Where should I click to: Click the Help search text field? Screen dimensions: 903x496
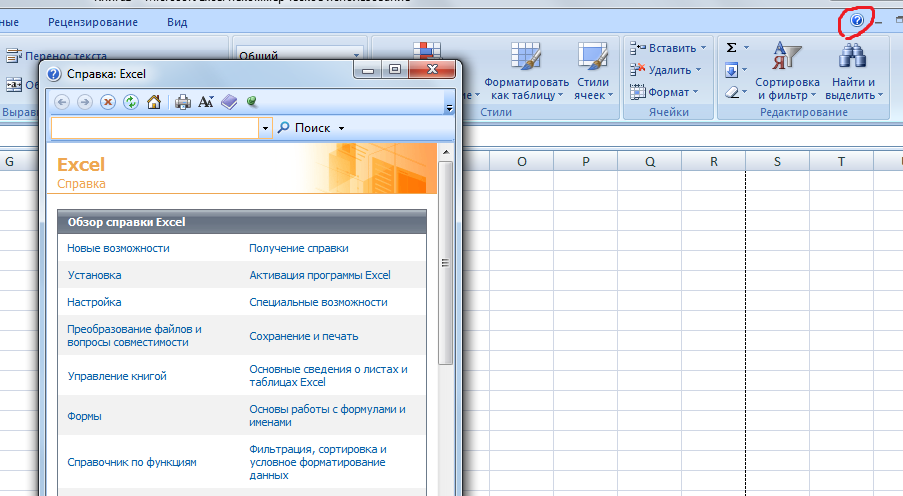tap(155, 128)
